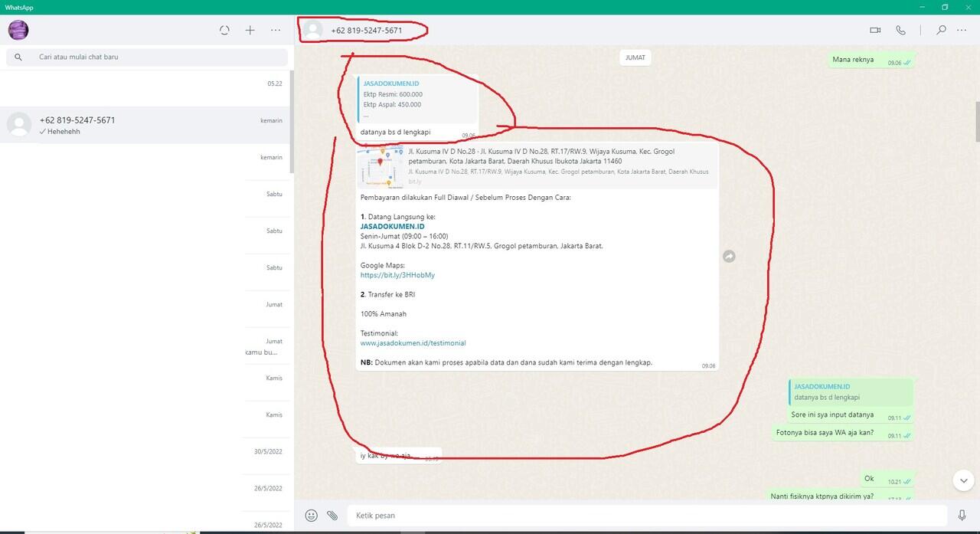Click the 'Mana reknya' sent message
Viewport: 980px width, 534px height.
tap(871, 60)
